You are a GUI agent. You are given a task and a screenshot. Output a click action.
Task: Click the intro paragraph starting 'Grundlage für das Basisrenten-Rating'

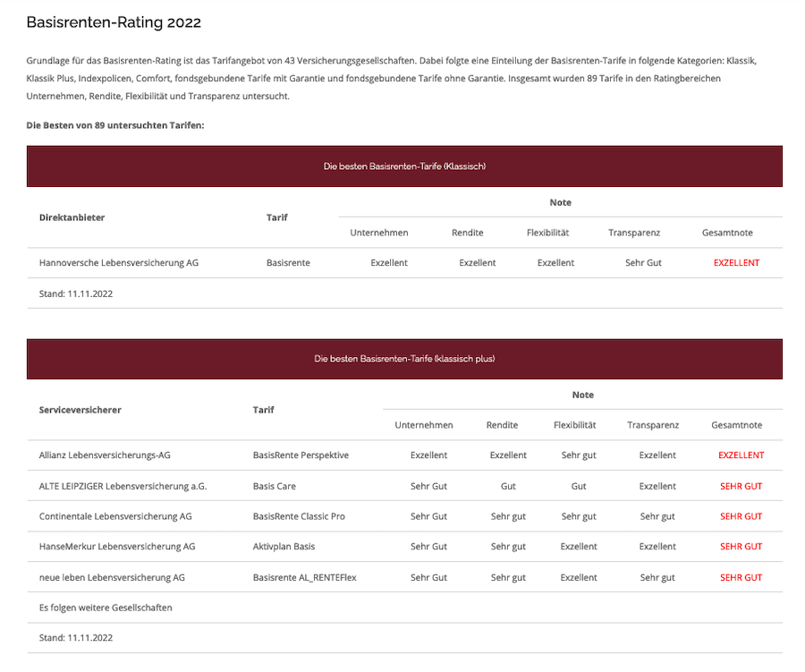click(391, 79)
